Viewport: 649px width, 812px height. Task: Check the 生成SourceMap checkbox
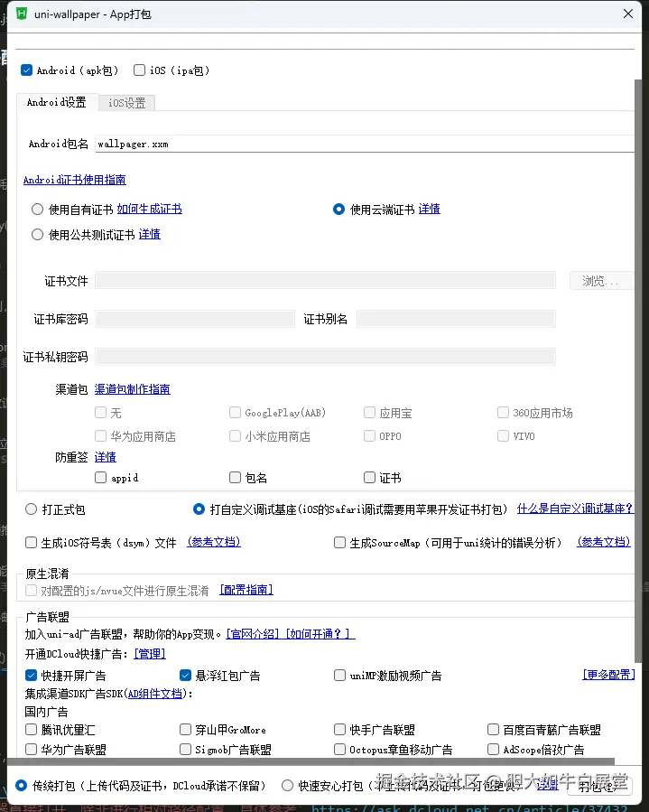pos(339,542)
